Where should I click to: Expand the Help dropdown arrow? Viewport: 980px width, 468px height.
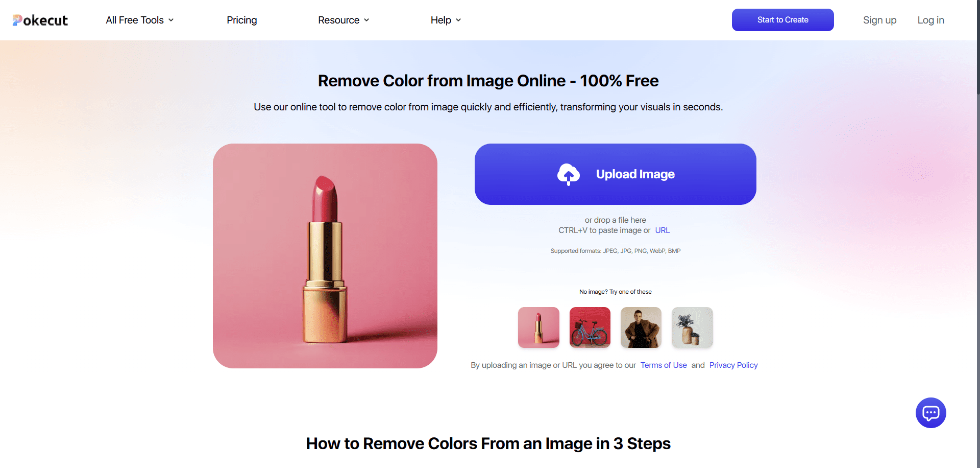pyautogui.click(x=458, y=20)
